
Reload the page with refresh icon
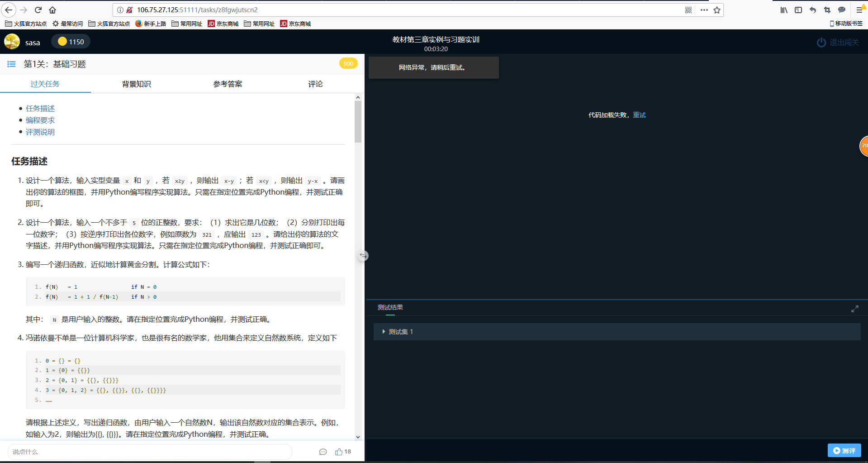[x=38, y=10]
